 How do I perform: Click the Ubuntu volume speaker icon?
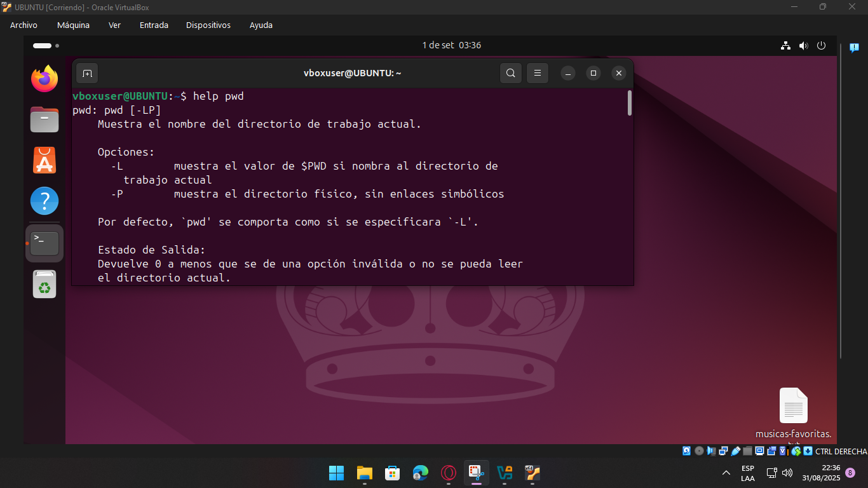[x=803, y=46]
